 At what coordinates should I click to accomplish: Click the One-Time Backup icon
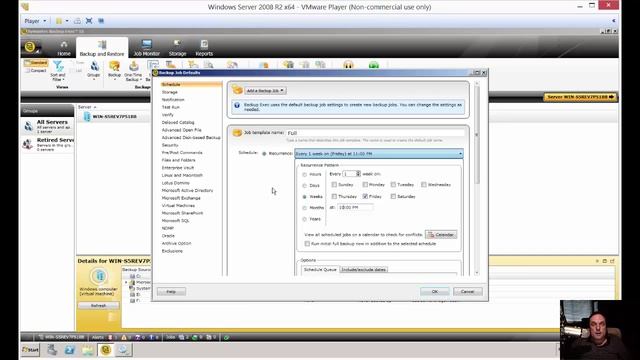pyautogui.click(x=133, y=71)
